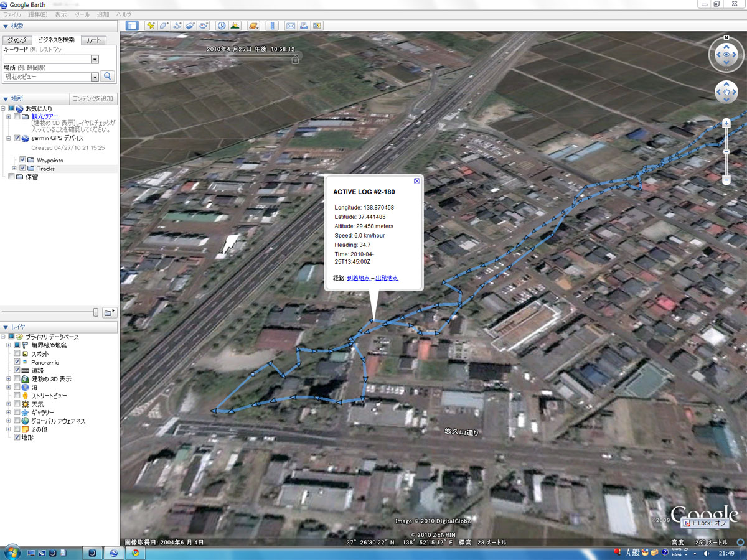Show historical imagery with the clock icon
Image resolution: width=747 pixels, height=560 pixels.
point(222,26)
